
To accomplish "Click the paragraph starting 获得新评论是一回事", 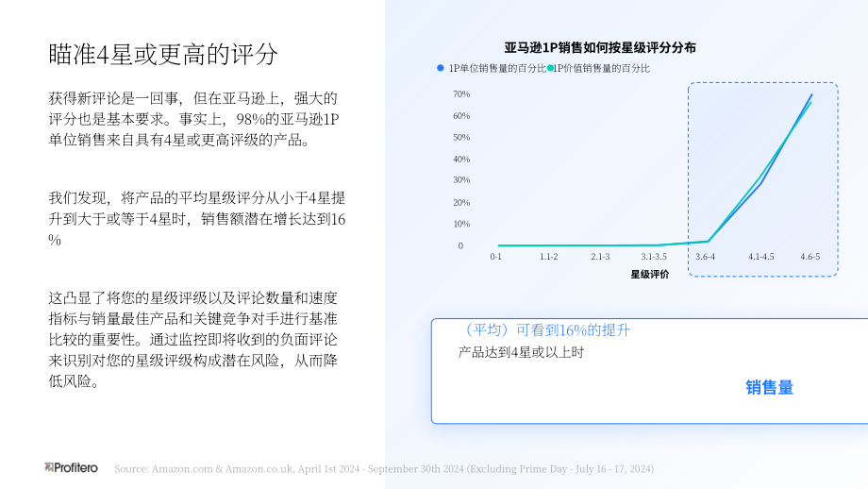I will tap(193, 119).
